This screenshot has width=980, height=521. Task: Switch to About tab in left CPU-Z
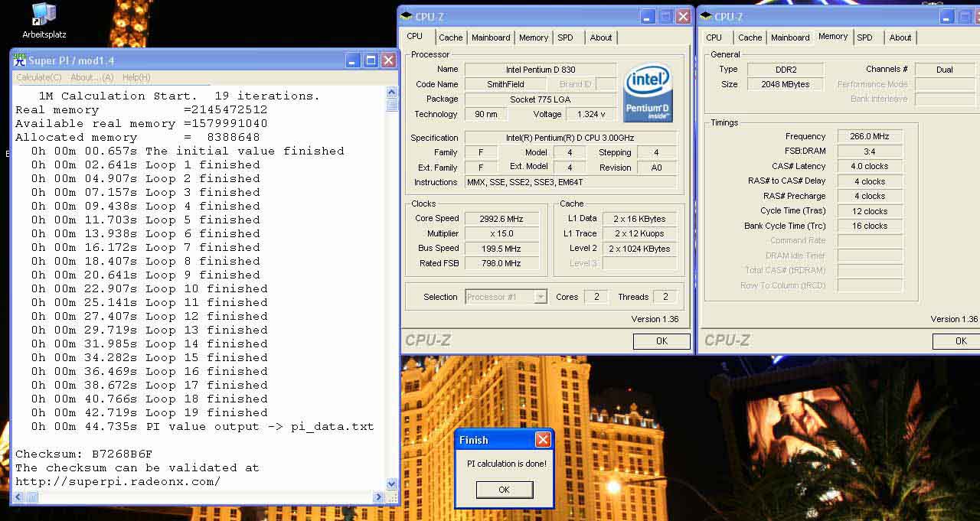(601, 37)
